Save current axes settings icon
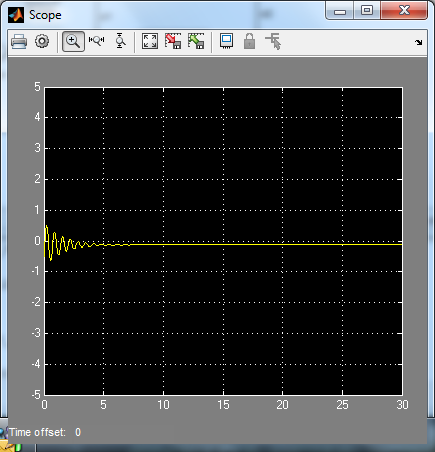Screen dimensions: 435x452 pyautogui.click(x=173, y=41)
